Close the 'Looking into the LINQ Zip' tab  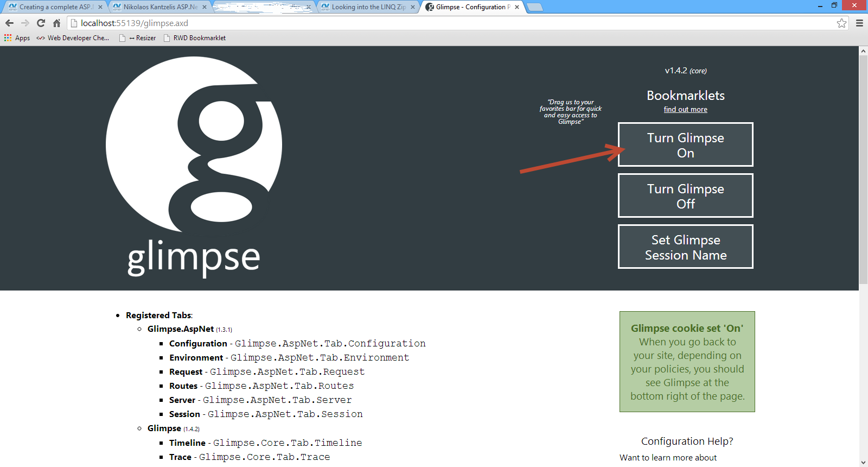(x=413, y=7)
